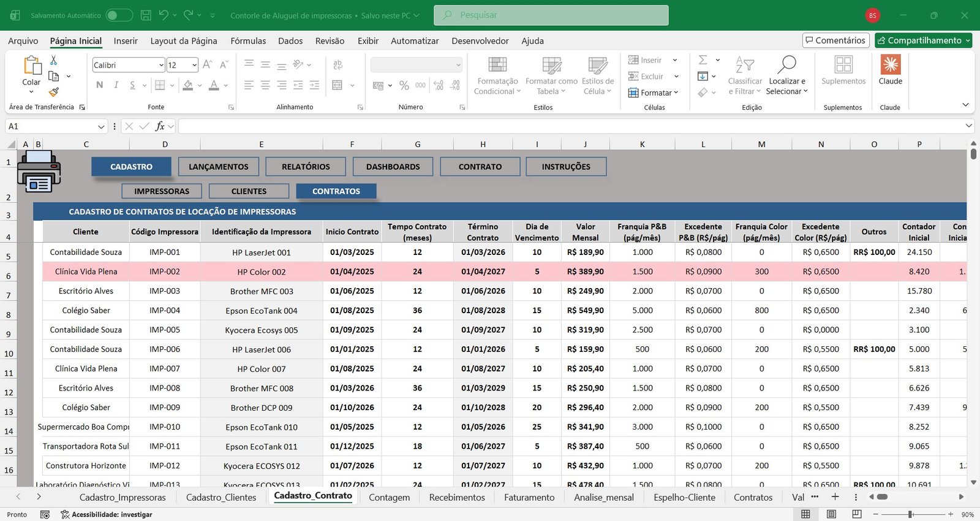Undo the last action
The height and width of the screenshot is (521, 980).
coord(164,15)
